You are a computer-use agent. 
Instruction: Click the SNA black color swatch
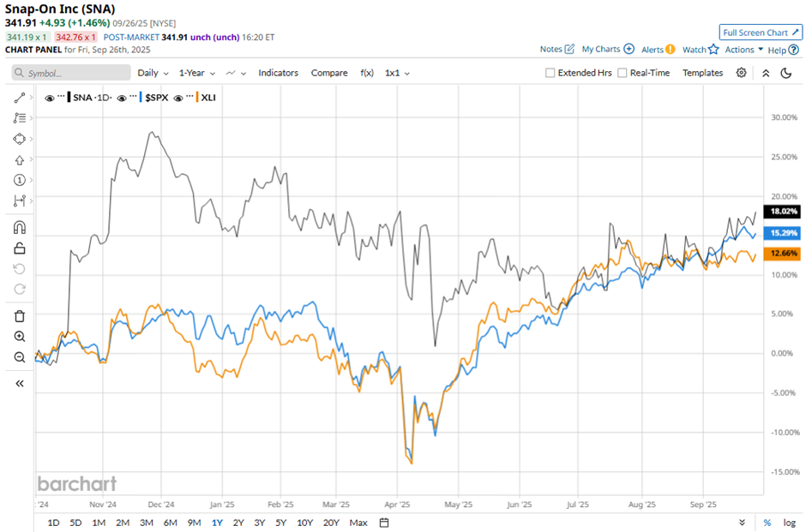[x=69, y=97]
